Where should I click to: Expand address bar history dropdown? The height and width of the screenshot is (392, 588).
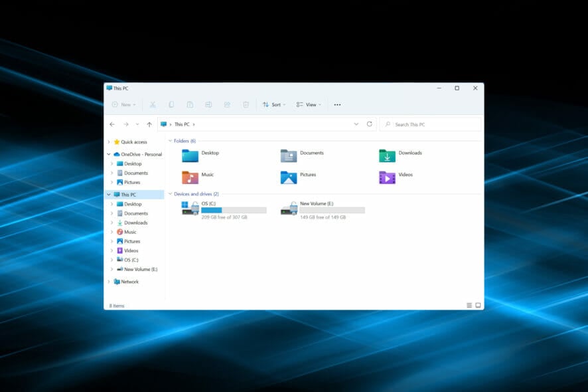point(356,124)
